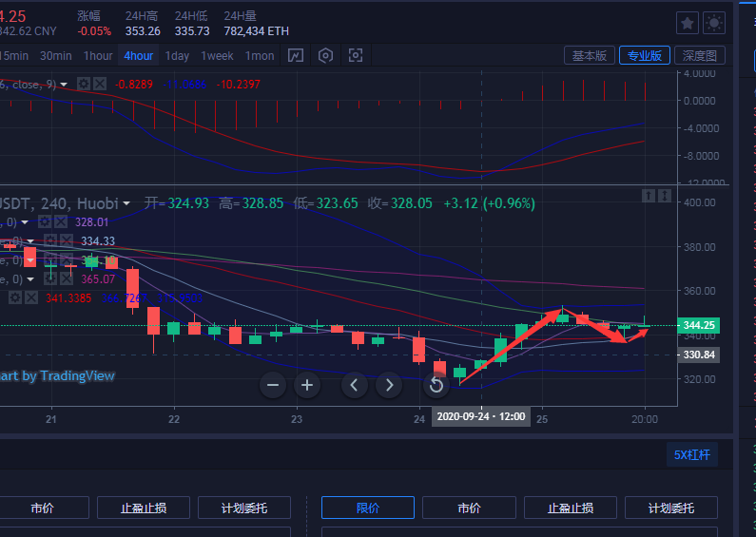Switch theme using the sun icon
The width and height of the screenshot is (756, 537).
(x=714, y=23)
